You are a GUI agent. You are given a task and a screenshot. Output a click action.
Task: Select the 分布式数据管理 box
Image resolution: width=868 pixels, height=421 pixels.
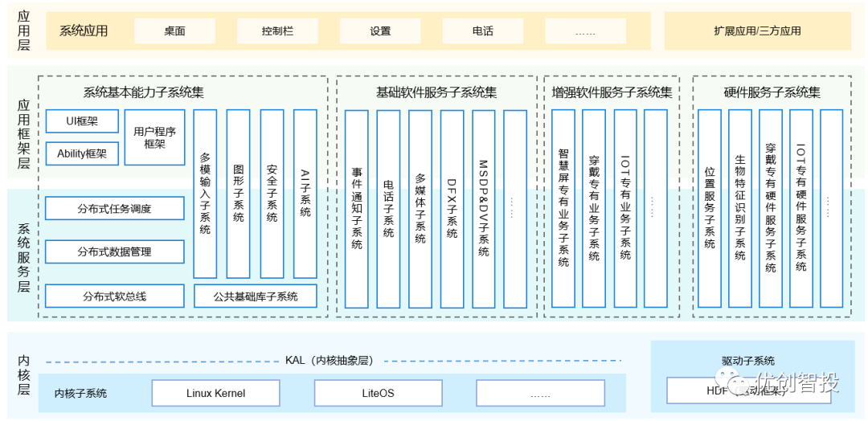114,251
